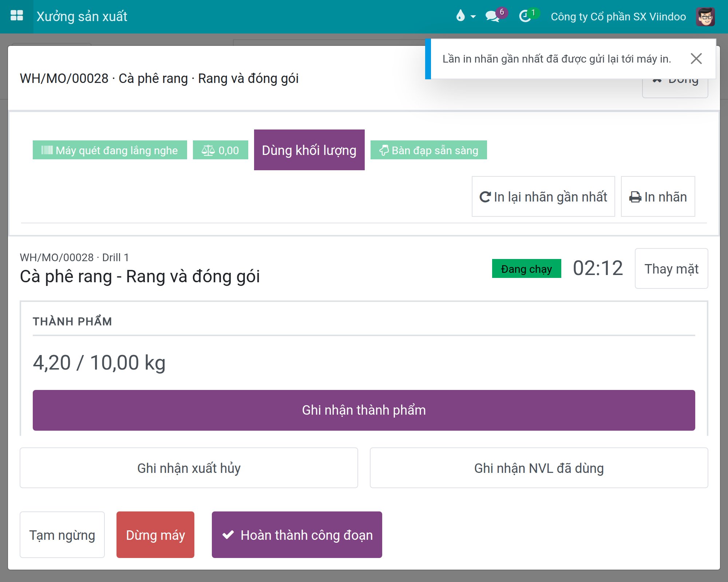
Task: Click Tạm ngừng button
Action: pyautogui.click(x=62, y=535)
